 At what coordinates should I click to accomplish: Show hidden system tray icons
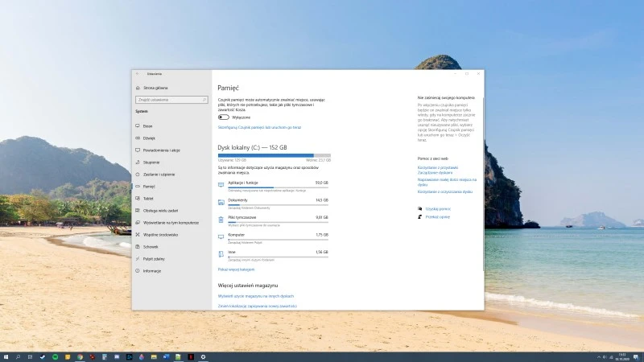coord(598,357)
